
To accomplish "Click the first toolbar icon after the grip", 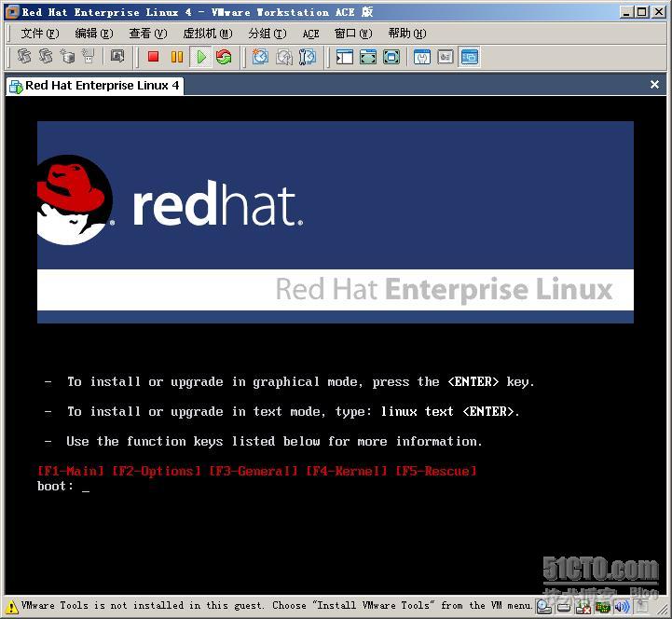I will pos(24,56).
